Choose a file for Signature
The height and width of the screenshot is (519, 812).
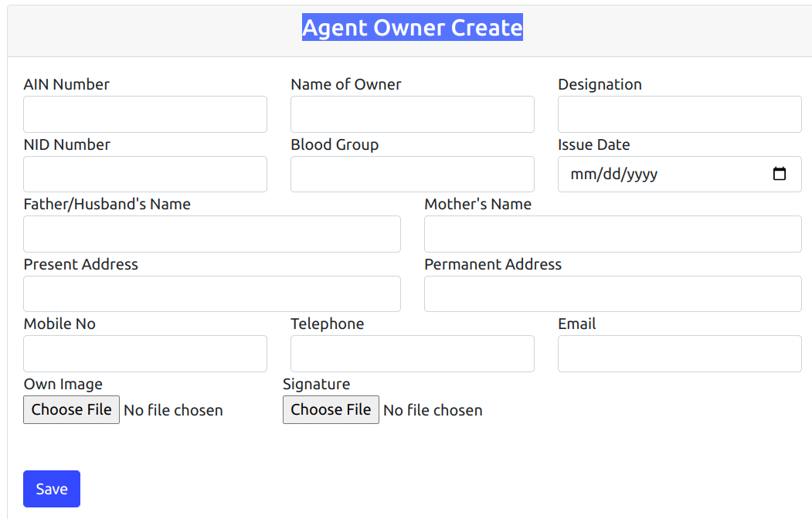331,410
